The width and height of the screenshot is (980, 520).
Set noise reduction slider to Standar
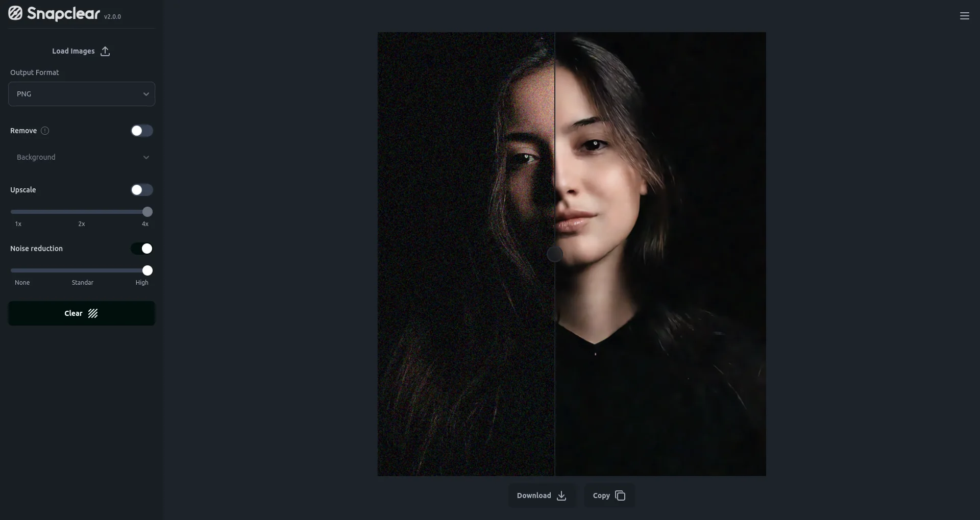tap(82, 270)
